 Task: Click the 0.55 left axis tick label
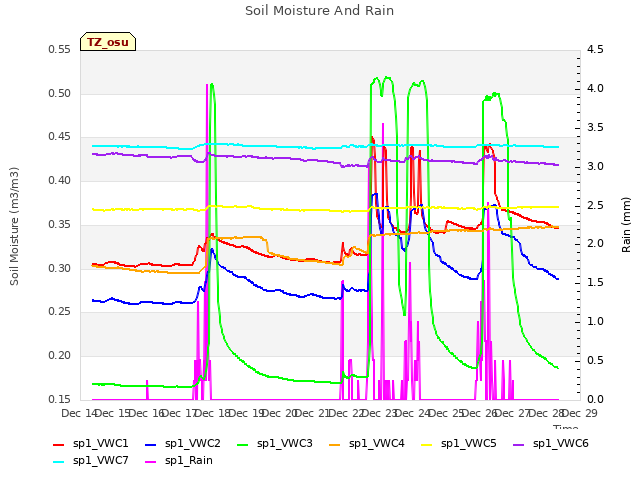[60, 50]
